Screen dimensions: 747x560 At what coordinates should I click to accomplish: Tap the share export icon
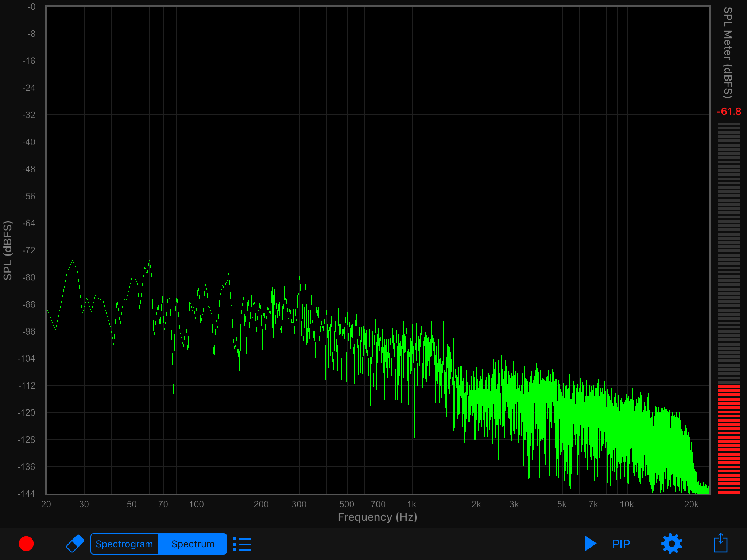click(720, 543)
